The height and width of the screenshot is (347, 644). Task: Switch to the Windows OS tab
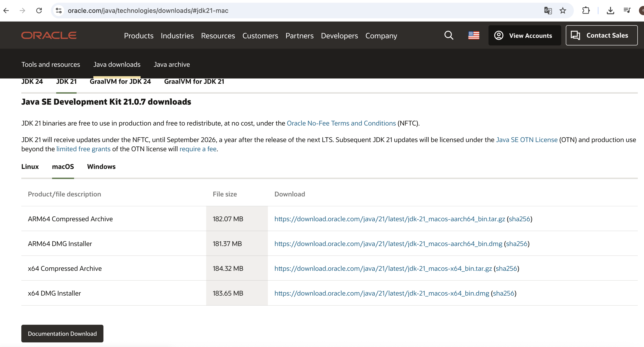tap(101, 167)
